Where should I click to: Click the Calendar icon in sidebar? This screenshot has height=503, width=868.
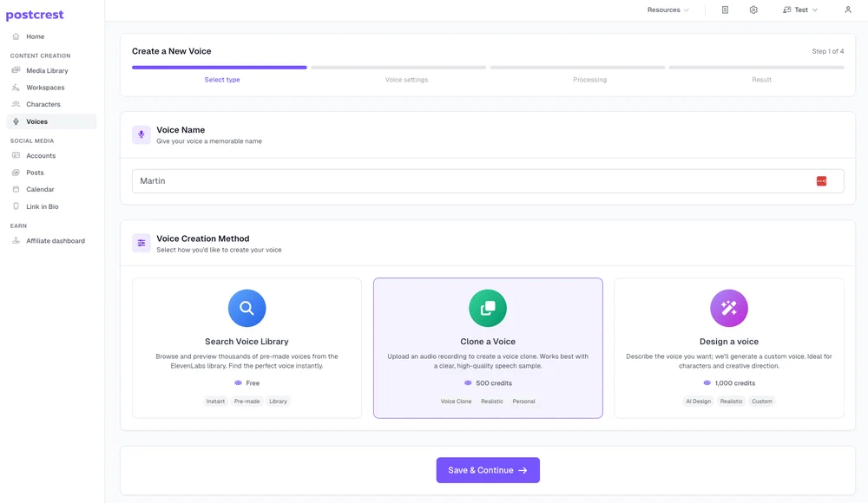(16, 189)
